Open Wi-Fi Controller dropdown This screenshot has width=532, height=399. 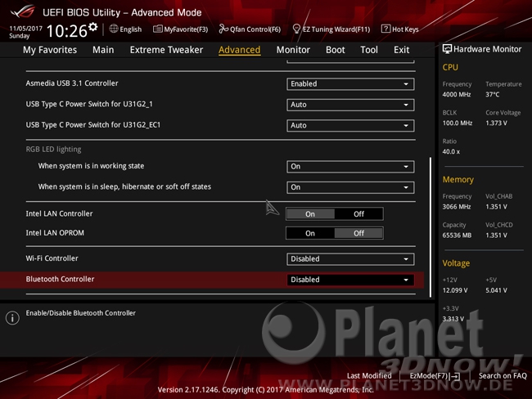pos(350,259)
